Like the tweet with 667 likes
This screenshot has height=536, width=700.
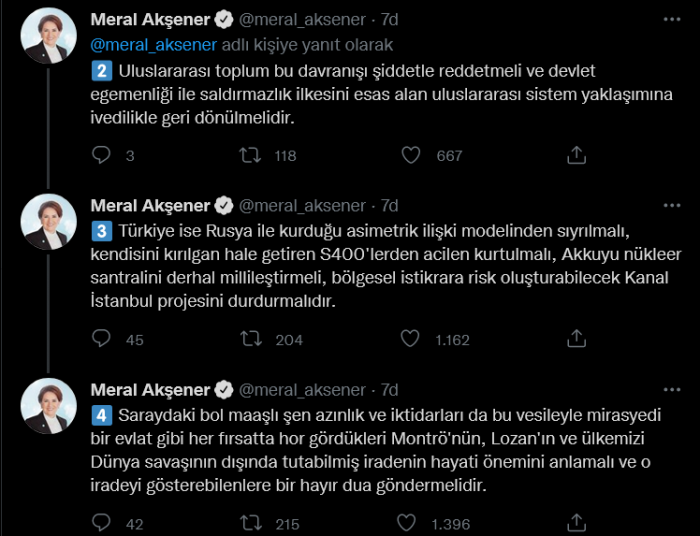(410, 155)
